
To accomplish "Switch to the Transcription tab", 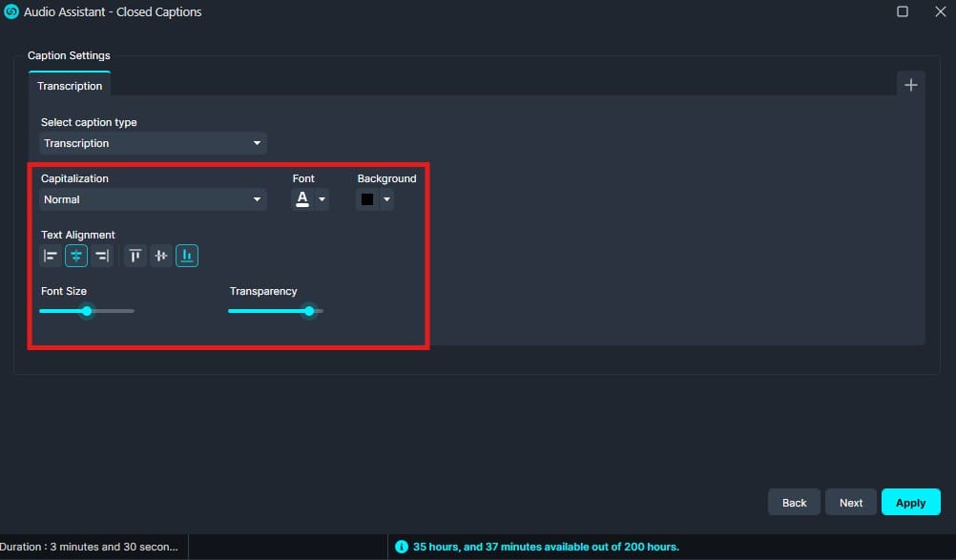I will click(x=70, y=86).
